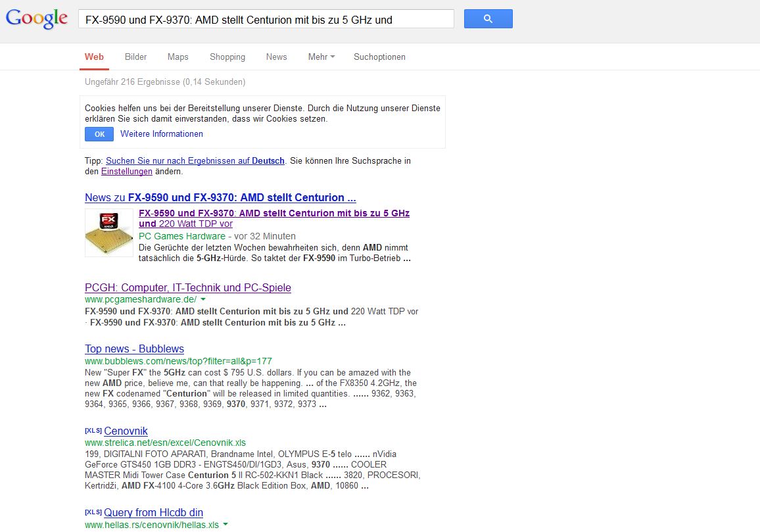The image size is (760, 532).
Task: Expand dropdown arrow next to www.pcgameshardware.de/
Action: 203,299
